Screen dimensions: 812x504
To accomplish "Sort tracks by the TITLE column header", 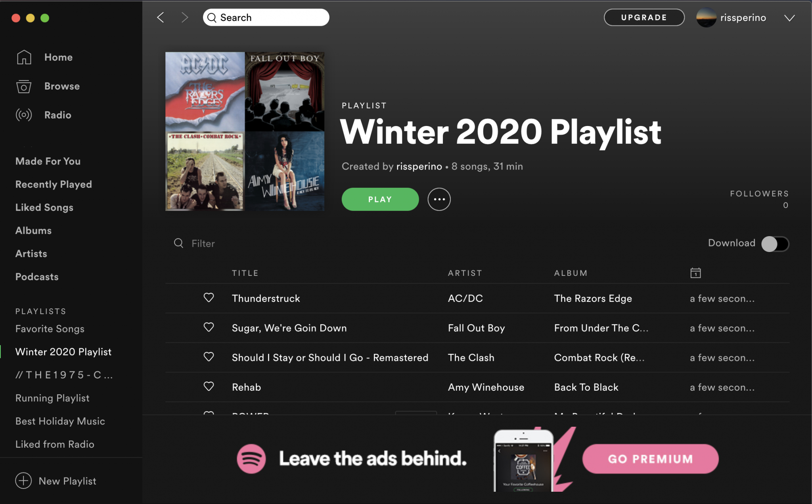I will pyautogui.click(x=245, y=273).
